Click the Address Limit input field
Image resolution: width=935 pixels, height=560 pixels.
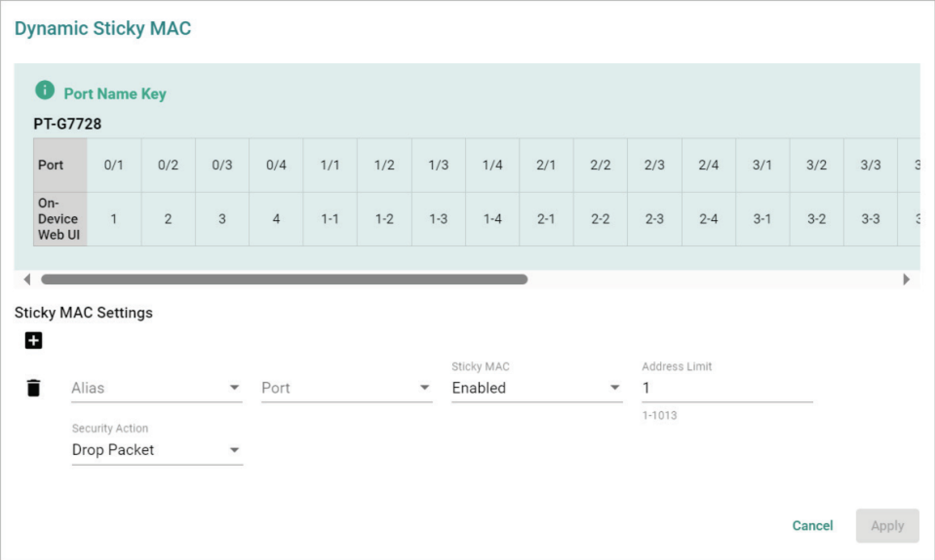pos(727,388)
